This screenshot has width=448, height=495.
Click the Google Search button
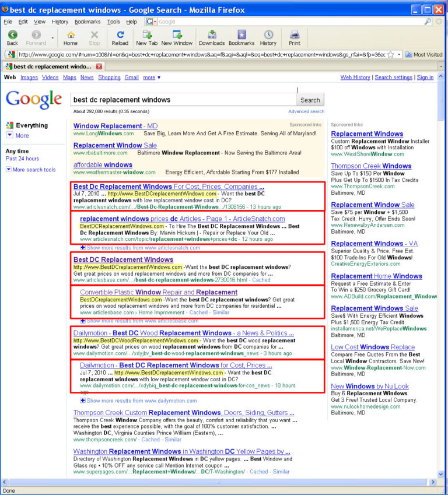pyautogui.click(x=310, y=100)
